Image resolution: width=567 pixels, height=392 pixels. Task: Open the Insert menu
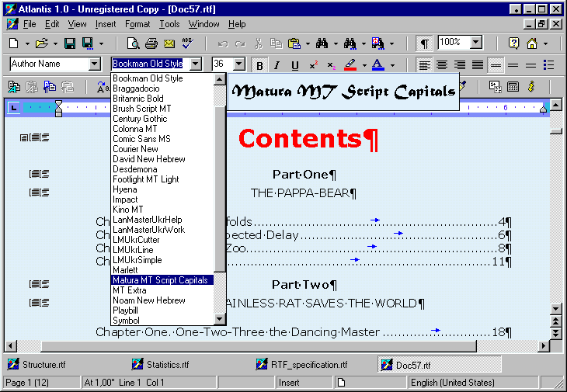106,24
